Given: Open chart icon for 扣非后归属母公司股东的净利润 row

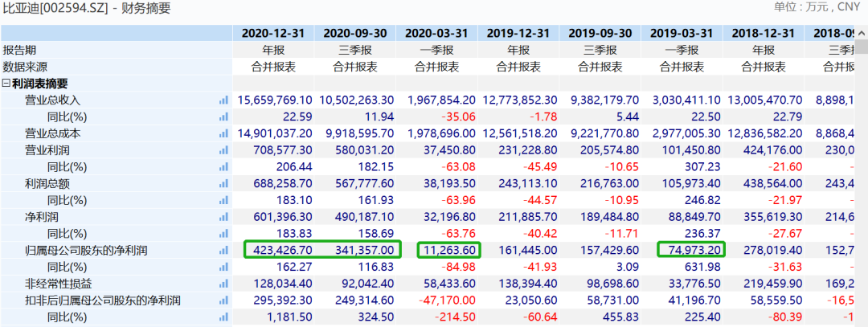Looking at the screenshot, I should (x=223, y=301).
